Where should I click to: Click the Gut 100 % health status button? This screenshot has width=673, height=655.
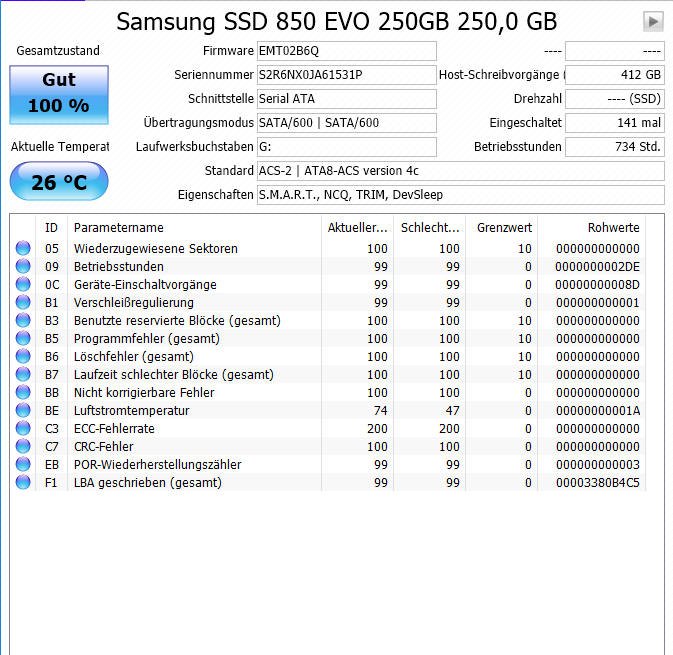(x=59, y=95)
